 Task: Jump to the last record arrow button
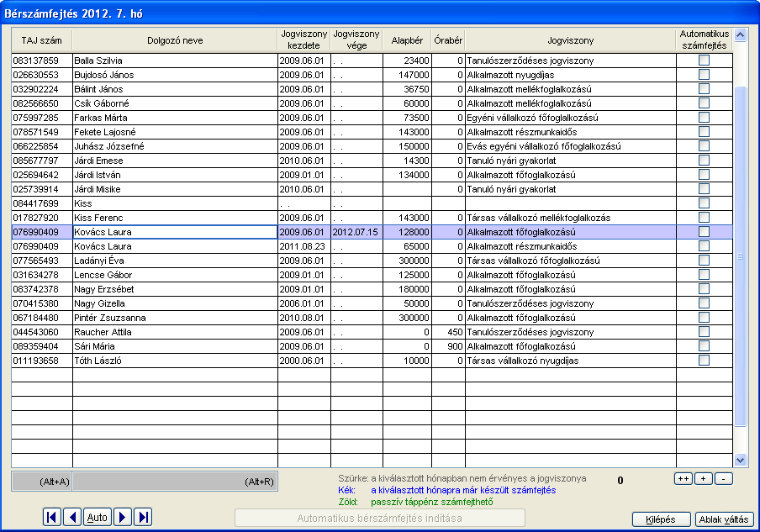pos(143,517)
